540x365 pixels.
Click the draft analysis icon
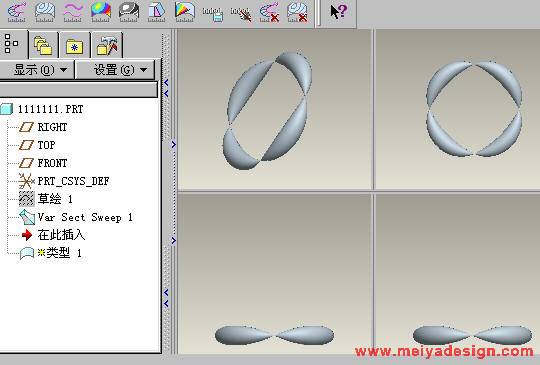[157, 12]
